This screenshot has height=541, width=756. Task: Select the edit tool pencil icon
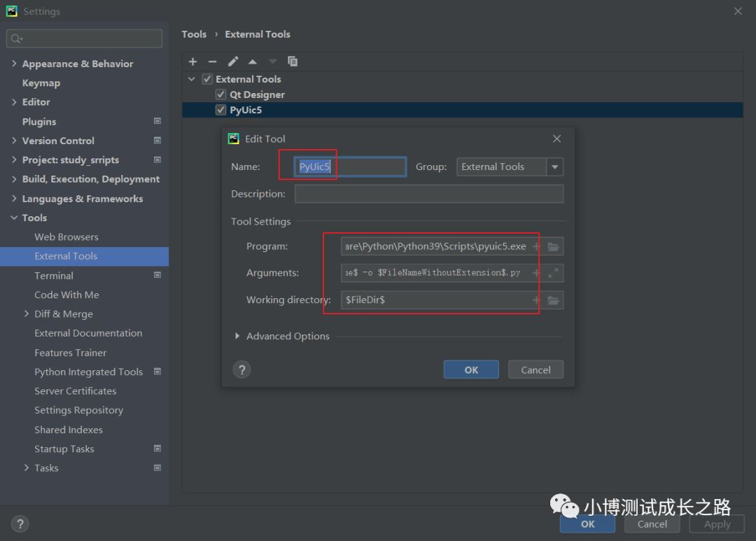point(233,62)
